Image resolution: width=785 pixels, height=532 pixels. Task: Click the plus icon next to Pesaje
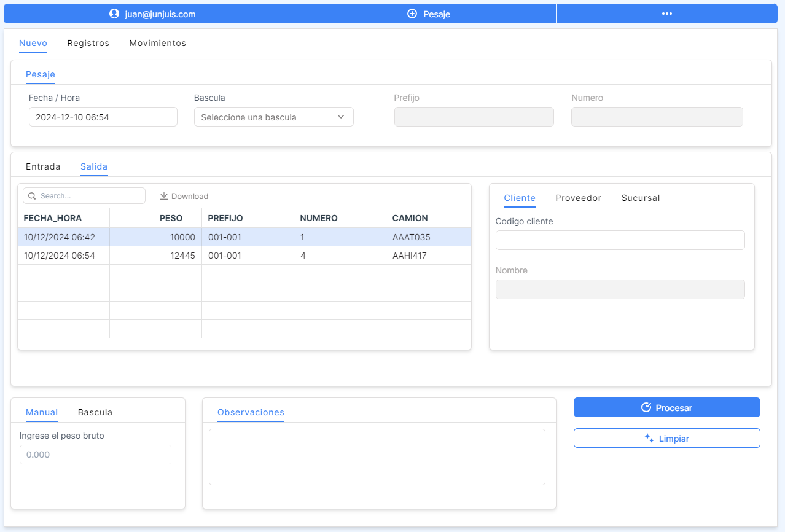412,14
